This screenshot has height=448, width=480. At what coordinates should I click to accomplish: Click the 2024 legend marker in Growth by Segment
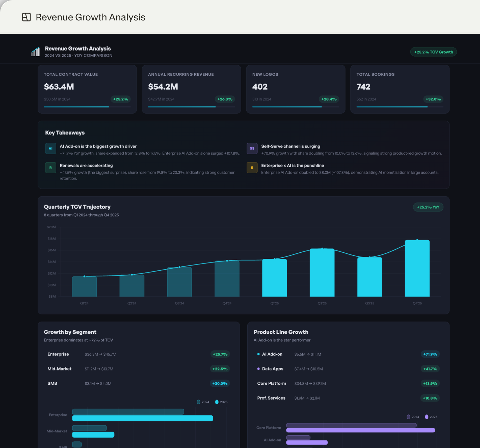coord(199,402)
